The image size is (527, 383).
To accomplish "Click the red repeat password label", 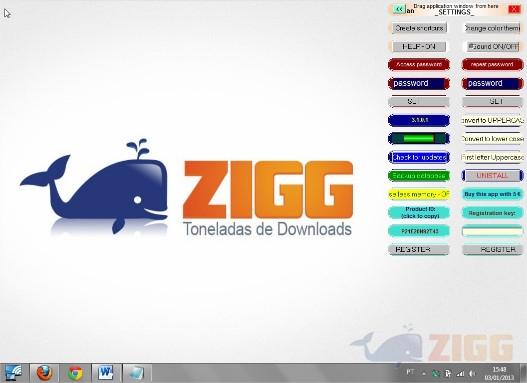I will pos(492,64).
